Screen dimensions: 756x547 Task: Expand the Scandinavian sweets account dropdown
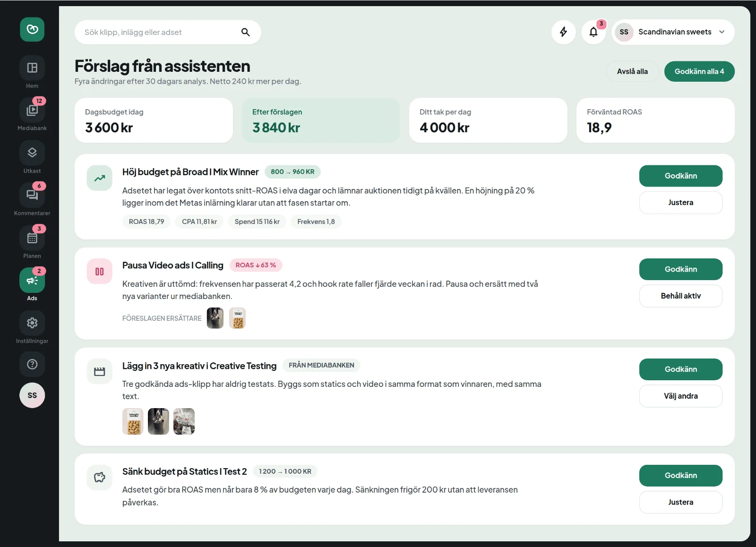[x=673, y=32]
